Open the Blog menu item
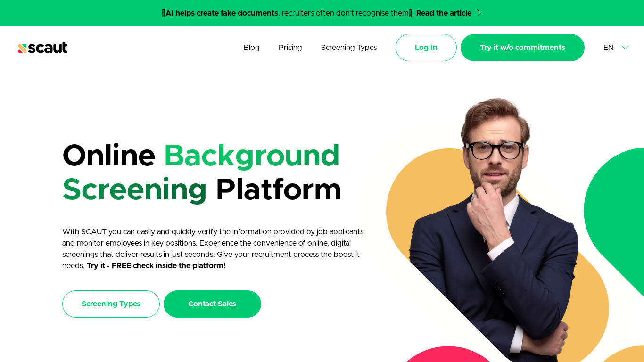This screenshot has width=644, height=362. pos(252,48)
